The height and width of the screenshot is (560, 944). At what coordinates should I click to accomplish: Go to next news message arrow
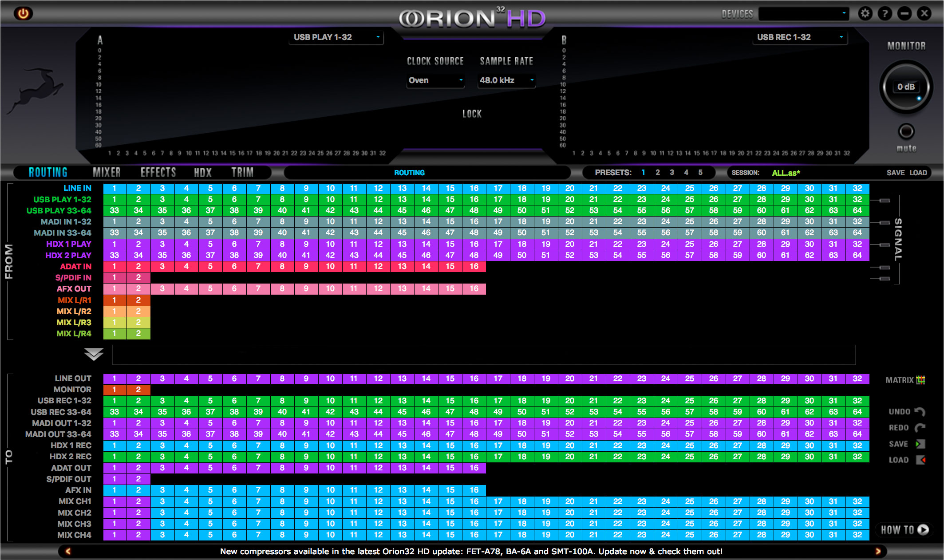pyautogui.click(x=878, y=551)
